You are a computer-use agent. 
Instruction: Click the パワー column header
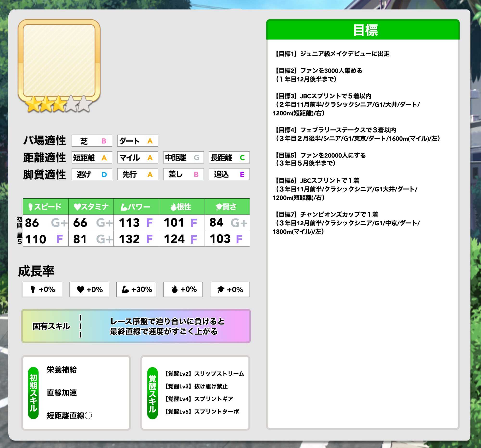coord(136,207)
